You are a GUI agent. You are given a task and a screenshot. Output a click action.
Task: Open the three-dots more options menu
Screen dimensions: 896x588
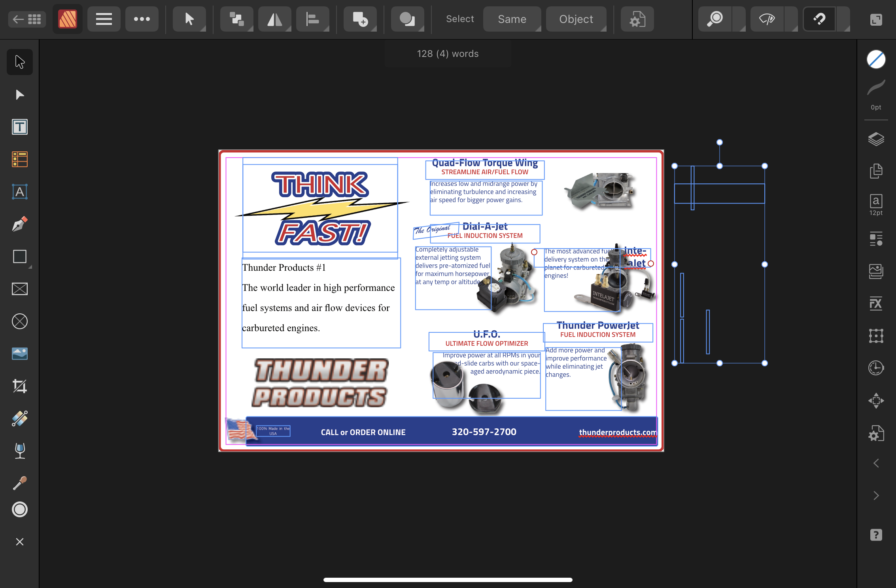pos(142,19)
